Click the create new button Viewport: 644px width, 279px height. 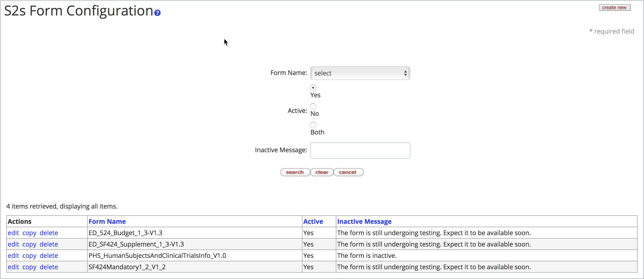(614, 7)
